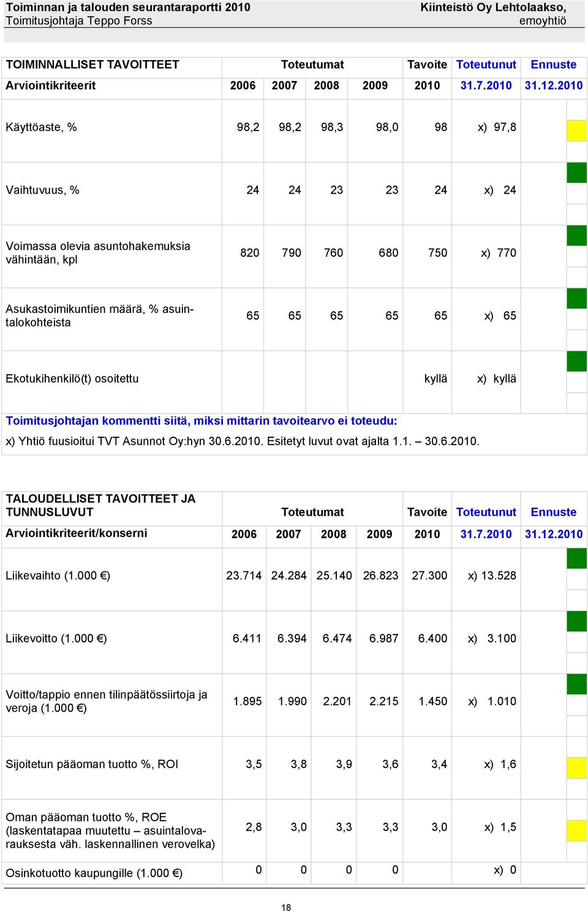
Task: Click the 'TALOUDELLISET TAVOITTEET JA TUNNUSLUVUT' heading
Action: click(x=100, y=505)
